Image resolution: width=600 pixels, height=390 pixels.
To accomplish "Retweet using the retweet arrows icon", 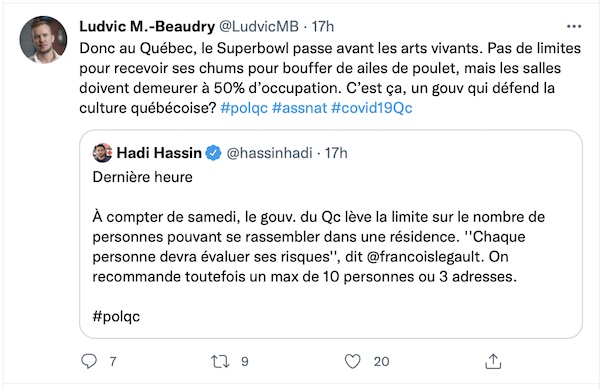I will (x=220, y=361).
